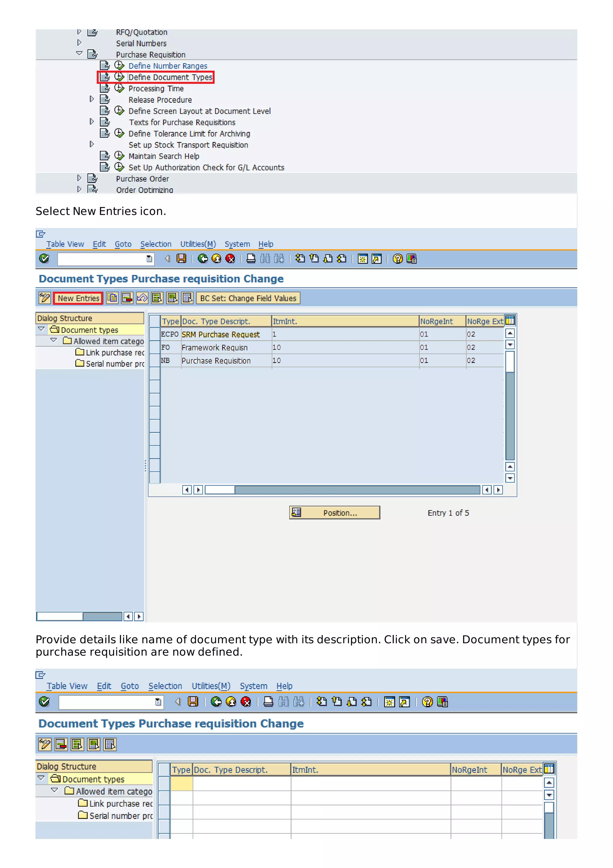This screenshot has width=613, height=868.
Task: Click Create New Session icon in upper SAP toolbar
Action: (362, 258)
